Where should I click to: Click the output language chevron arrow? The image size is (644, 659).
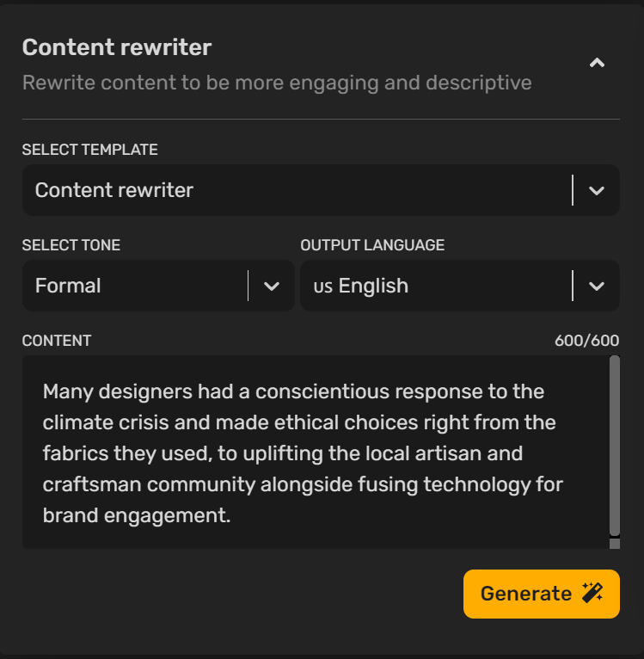coord(597,286)
